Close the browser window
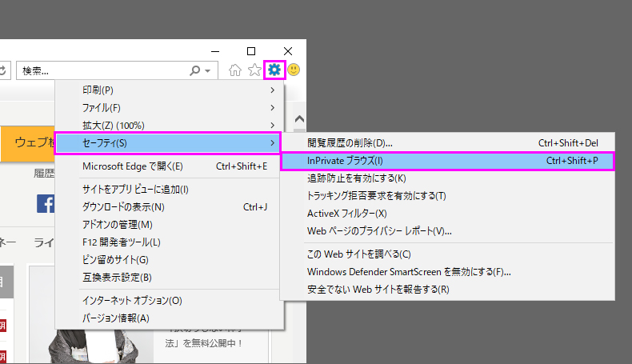Image resolution: width=632 pixels, height=364 pixels. pos(288,51)
